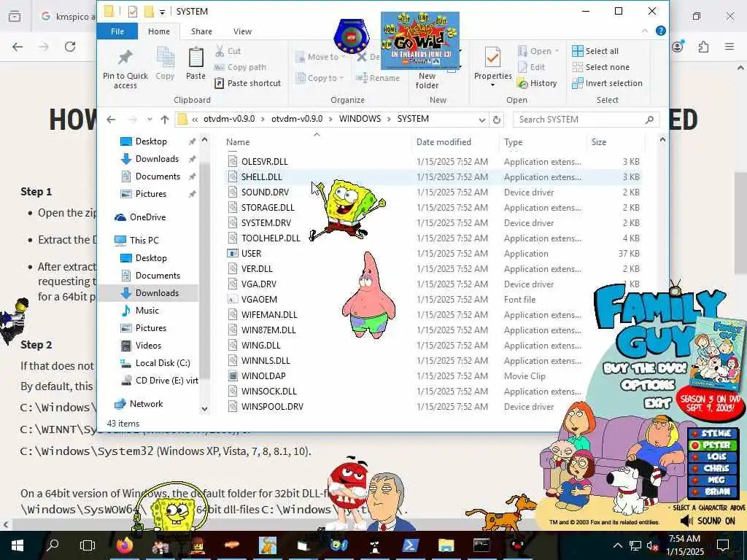The image size is (747, 560).
Task: Go up one folder level
Action: click(165, 120)
